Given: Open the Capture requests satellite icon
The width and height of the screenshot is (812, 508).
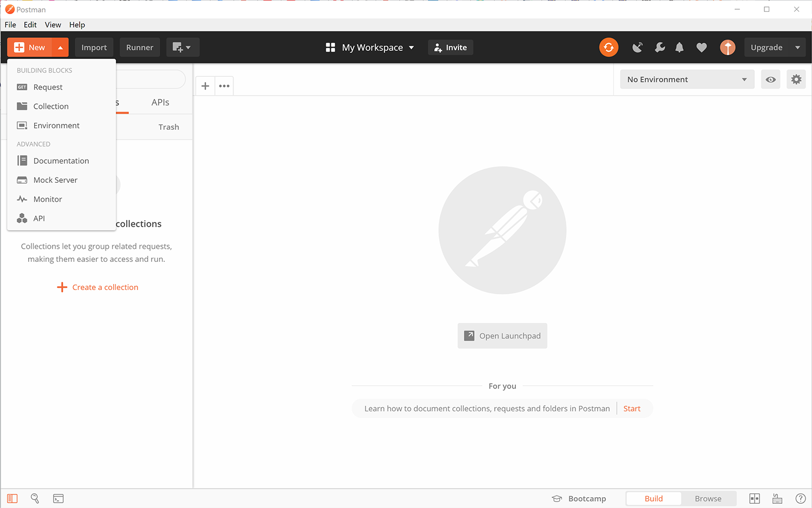Looking at the screenshot, I should pos(638,48).
